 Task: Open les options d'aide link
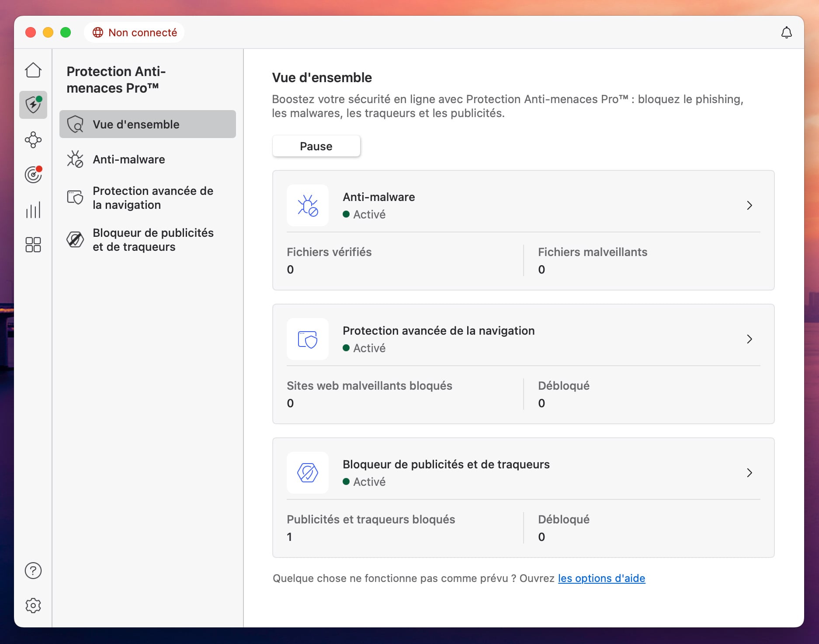point(601,578)
